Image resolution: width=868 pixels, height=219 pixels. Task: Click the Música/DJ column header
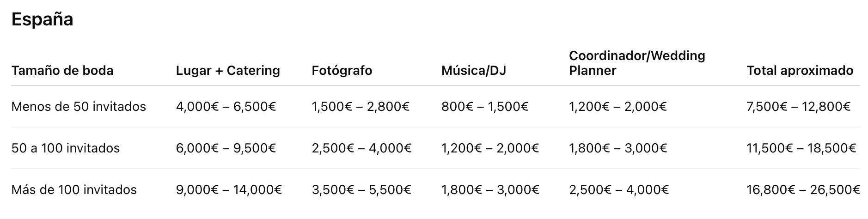(x=474, y=71)
